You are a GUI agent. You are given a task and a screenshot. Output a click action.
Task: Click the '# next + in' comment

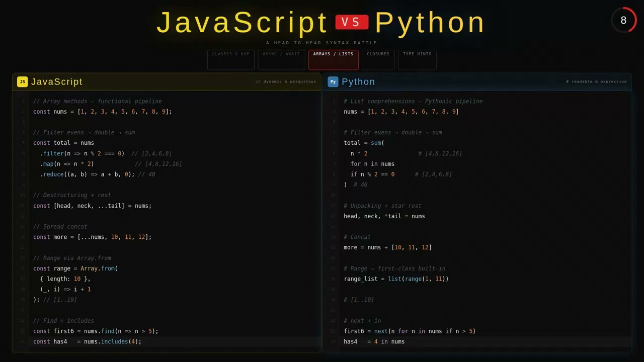(x=362, y=321)
